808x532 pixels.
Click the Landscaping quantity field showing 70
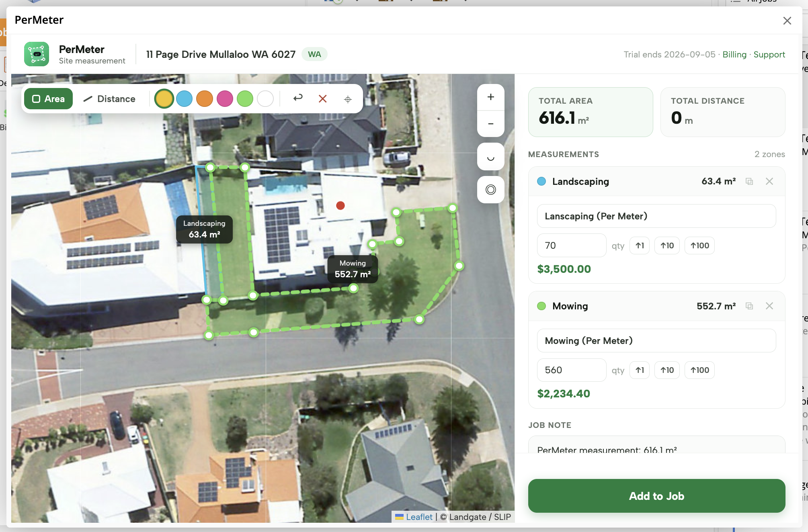click(x=571, y=246)
